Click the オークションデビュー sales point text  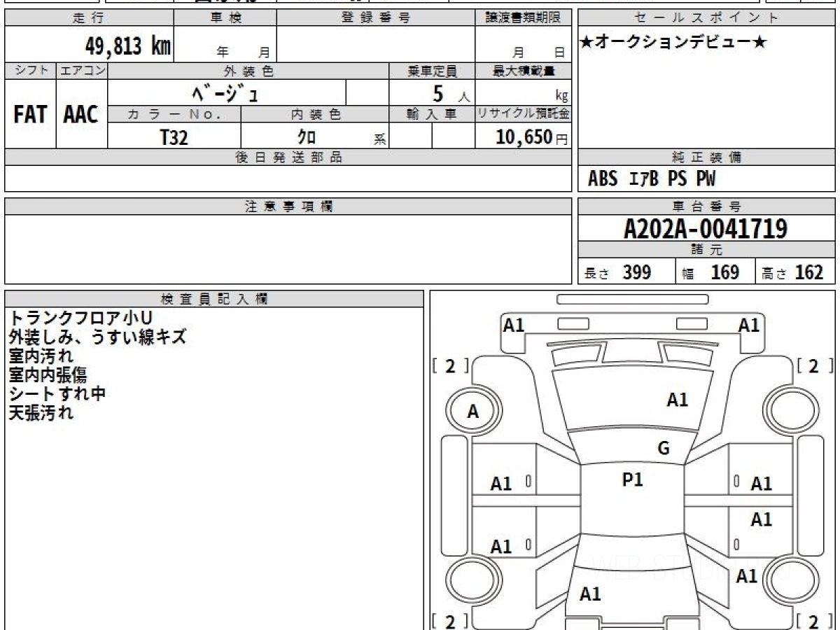click(673, 43)
